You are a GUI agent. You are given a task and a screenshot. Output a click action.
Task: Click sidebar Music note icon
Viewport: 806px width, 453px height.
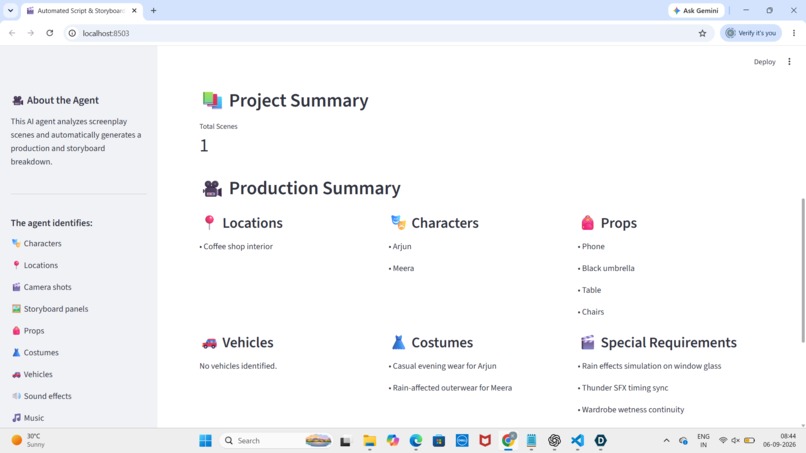[16, 418]
